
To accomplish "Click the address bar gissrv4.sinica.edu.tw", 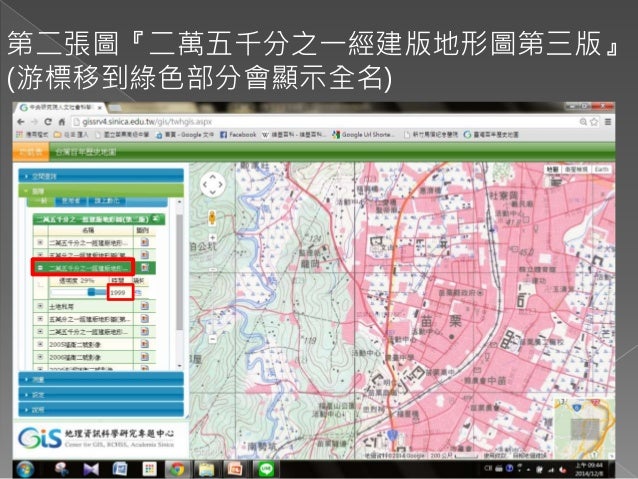I will pyautogui.click(x=324, y=122).
